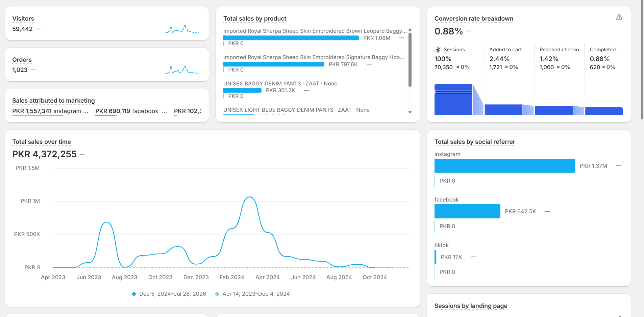This screenshot has width=644, height=317.
Task: Click the 1,023 orders value
Action: 20,70
